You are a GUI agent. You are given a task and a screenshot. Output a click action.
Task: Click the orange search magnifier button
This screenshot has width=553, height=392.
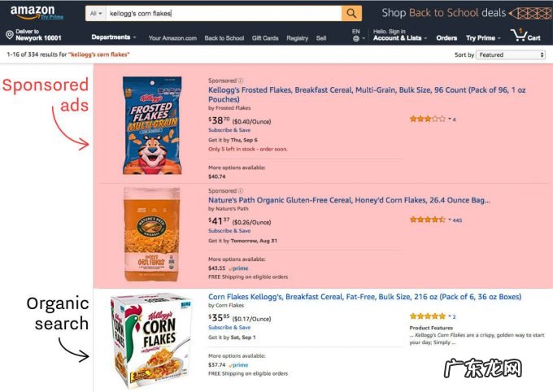pos(351,13)
